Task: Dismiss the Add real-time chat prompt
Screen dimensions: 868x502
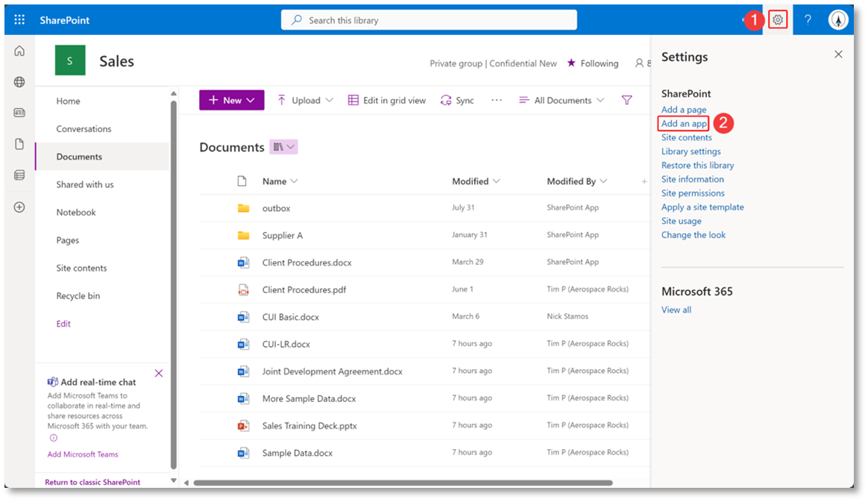Action: click(159, 374)
